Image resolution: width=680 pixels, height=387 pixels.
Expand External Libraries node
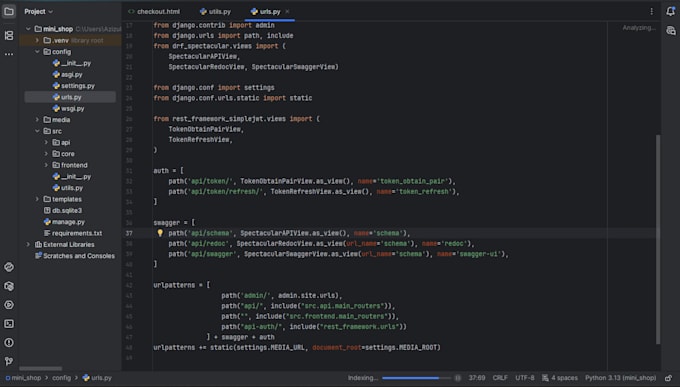pos(28,245)
